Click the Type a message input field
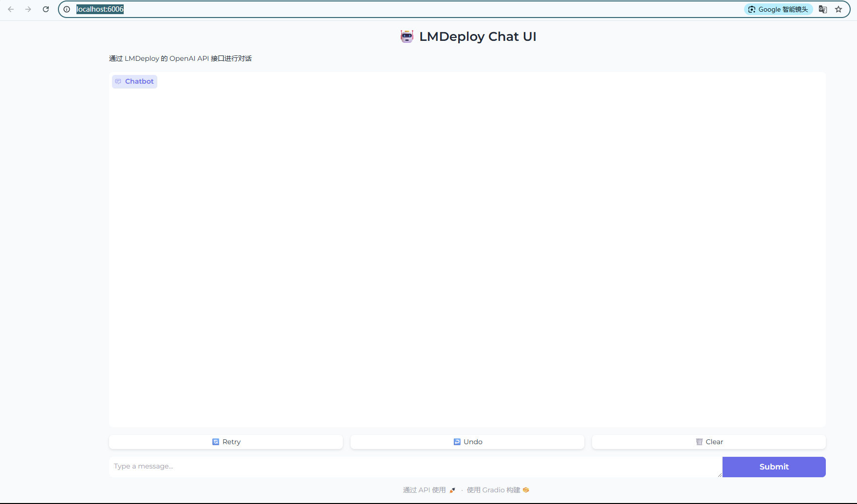Viewport: 857px width, 504px height. click(341, 466)
